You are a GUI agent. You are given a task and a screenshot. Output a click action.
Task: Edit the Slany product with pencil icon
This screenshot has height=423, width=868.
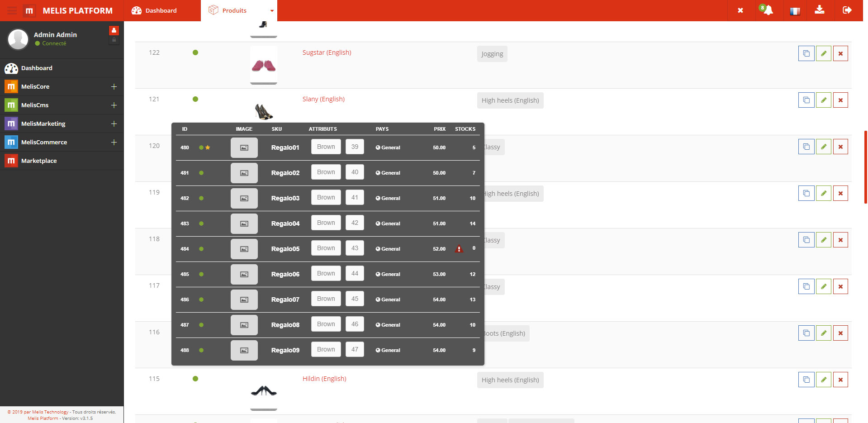coord(823,100)
